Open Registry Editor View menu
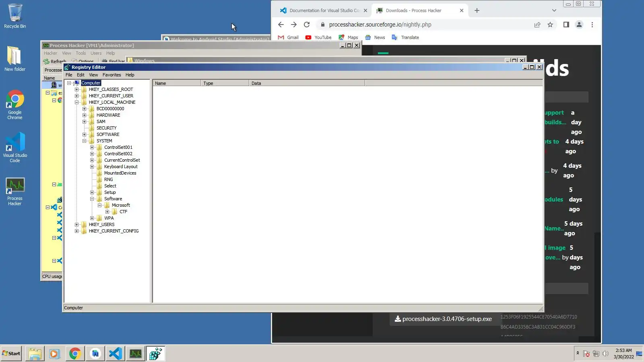644x362 pixels. (x=93, y=75)
